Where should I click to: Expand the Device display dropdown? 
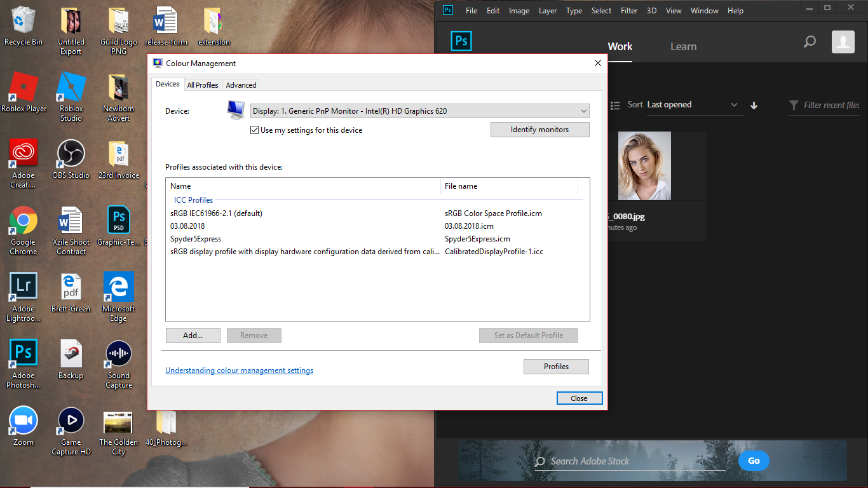coord(420,111)
